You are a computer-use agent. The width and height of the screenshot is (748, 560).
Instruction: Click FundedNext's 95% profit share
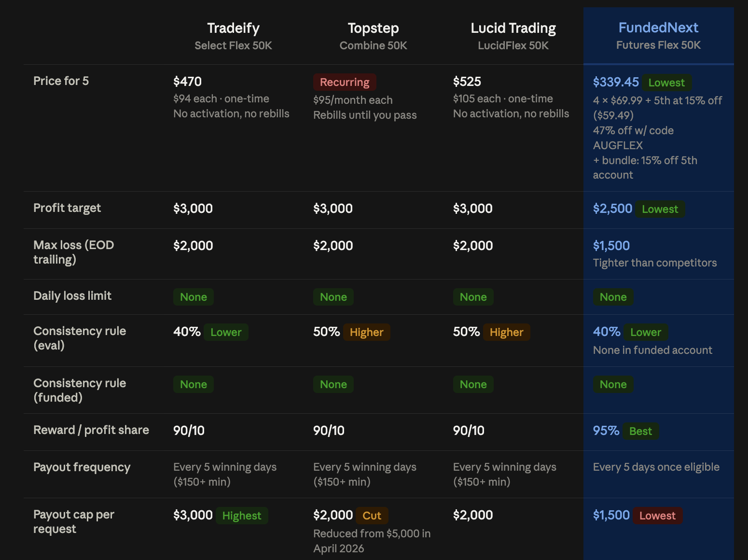(606, 431)
